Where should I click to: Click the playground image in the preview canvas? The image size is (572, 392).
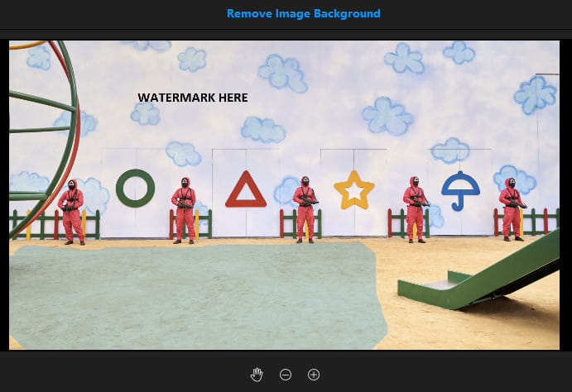(284, 195)
